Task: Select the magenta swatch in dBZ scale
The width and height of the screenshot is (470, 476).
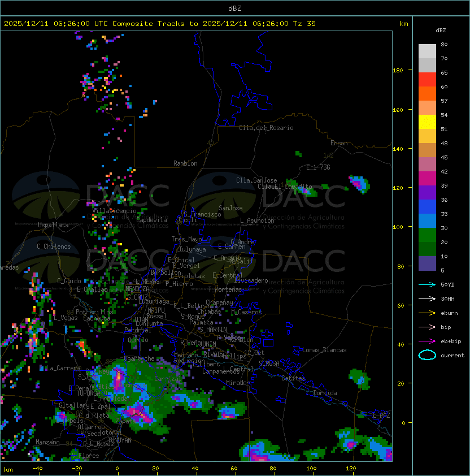Action: pyautogui.click(x=427, y=179)
